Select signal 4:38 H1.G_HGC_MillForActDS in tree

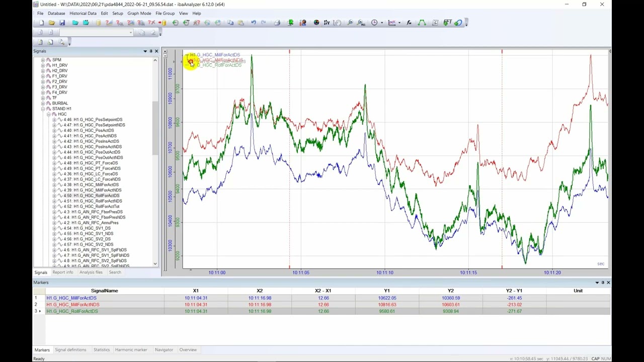tap(91, 185)
